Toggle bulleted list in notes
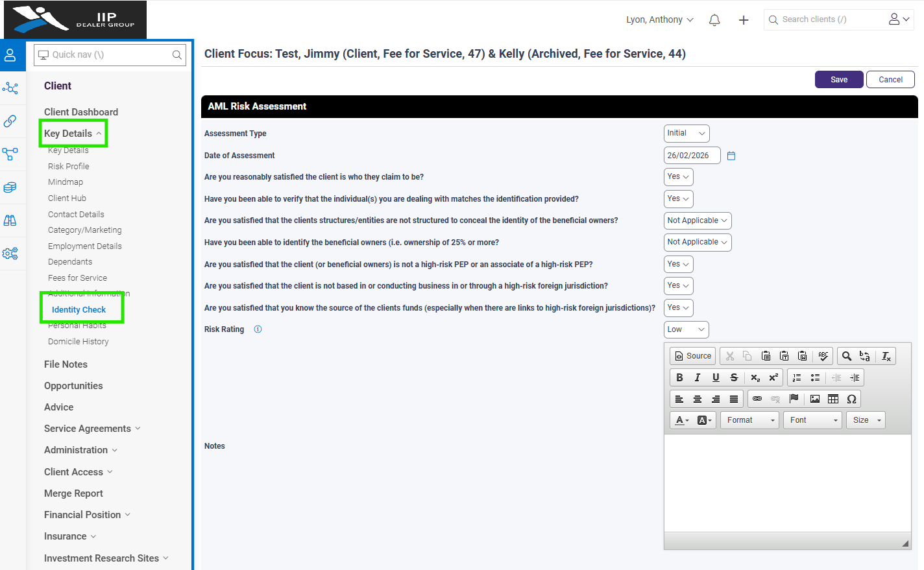This screenshot has width=924, height=570. [815, 377]
